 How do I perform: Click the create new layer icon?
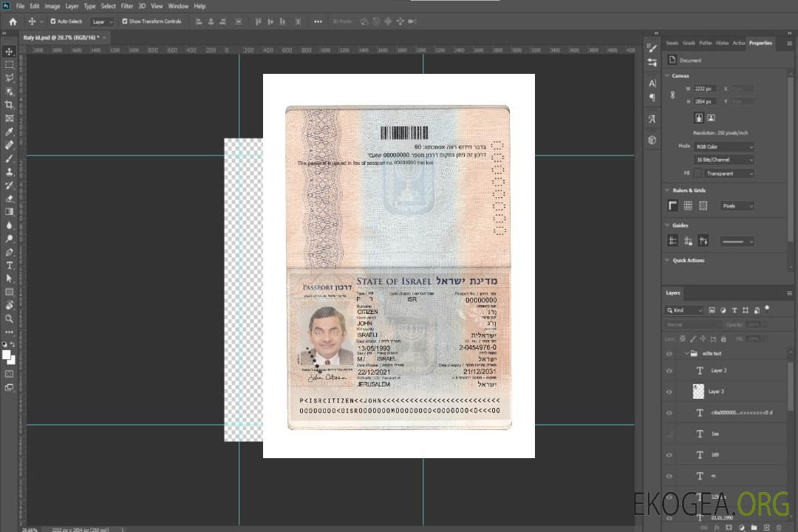tap(766, 528)
